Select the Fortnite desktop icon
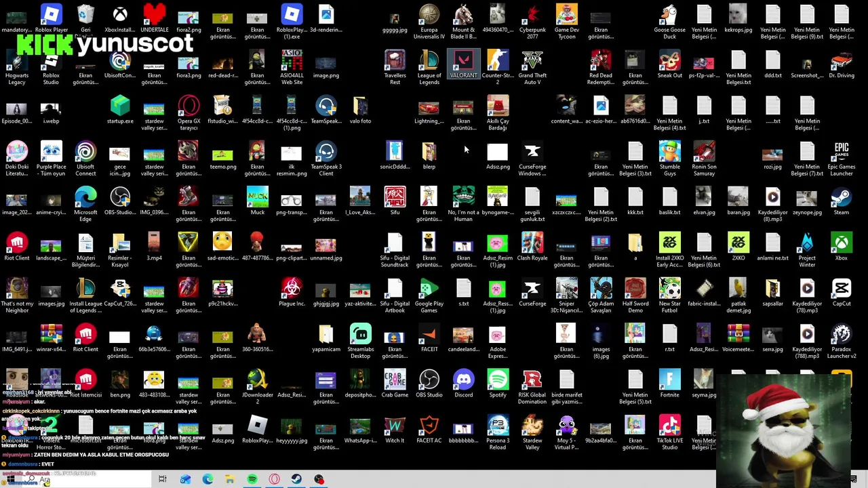 tap(669, 384)
